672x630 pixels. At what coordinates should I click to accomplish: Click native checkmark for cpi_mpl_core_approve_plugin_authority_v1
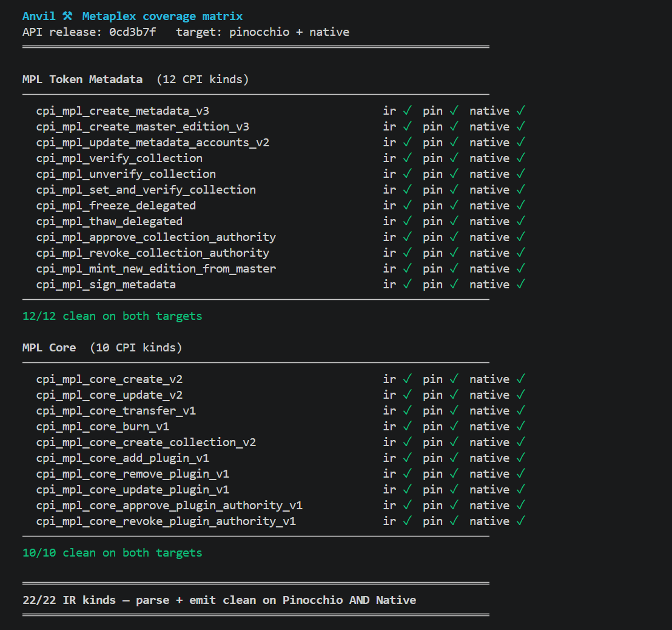point(521,506)
